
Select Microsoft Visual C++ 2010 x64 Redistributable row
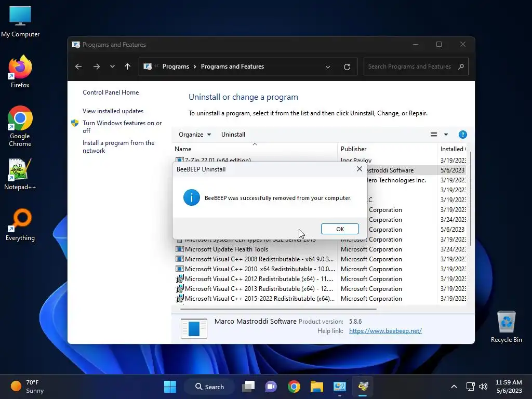click(320, 269)
